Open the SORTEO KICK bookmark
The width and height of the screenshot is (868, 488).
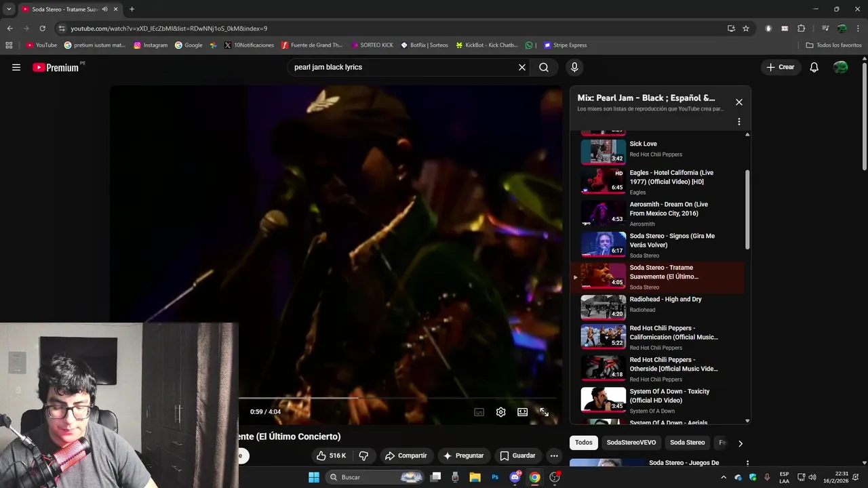click(x=372, y=45)
